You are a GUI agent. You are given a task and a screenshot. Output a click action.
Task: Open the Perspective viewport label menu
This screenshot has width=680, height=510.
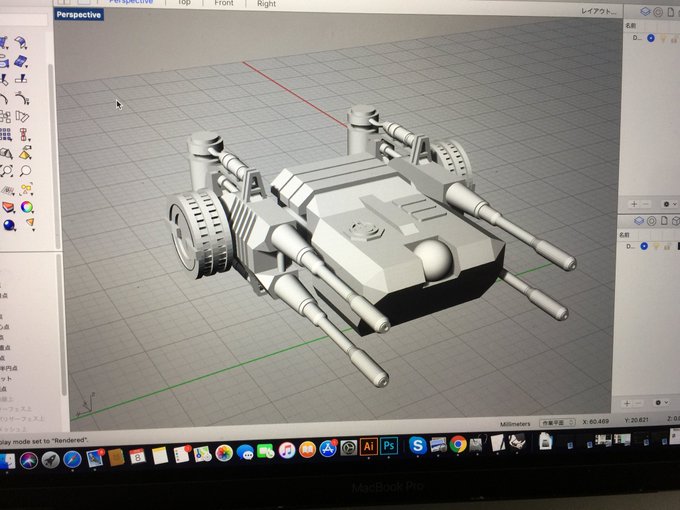tap(78, 15)
